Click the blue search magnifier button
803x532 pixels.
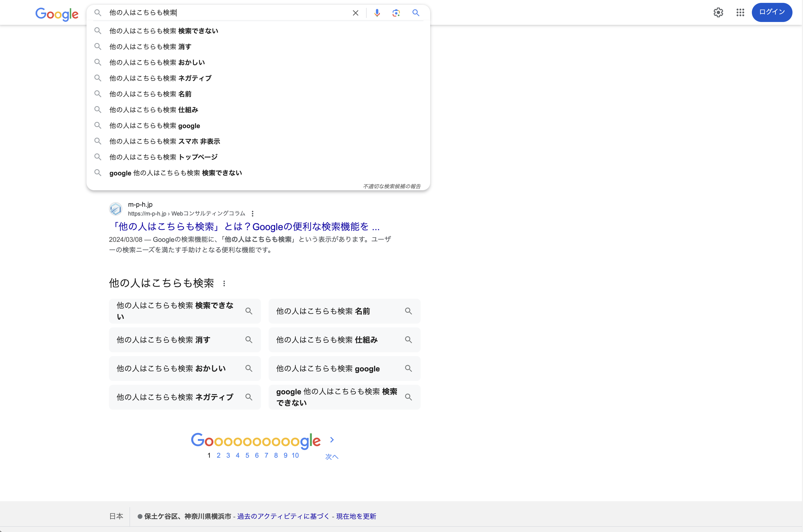click(416, 13)
